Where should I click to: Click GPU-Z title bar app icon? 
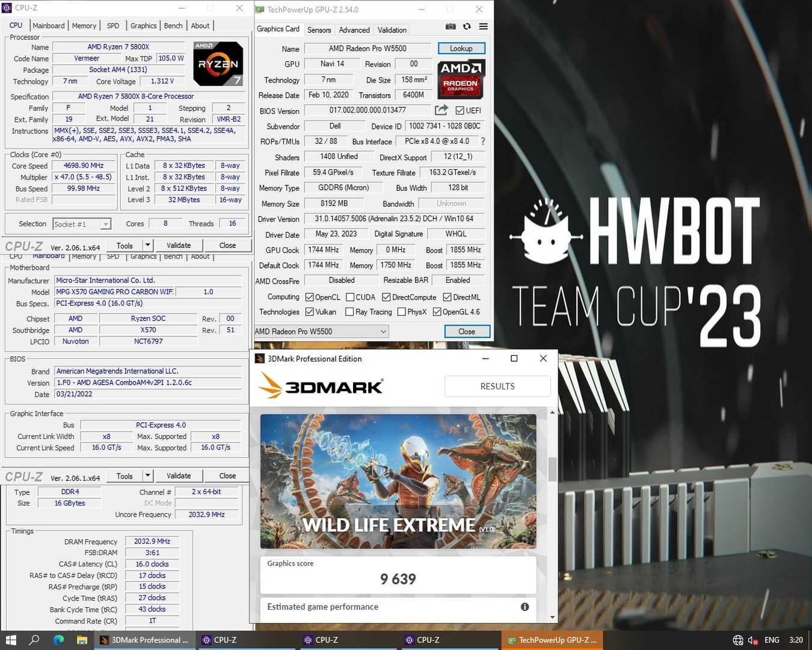(x=259, y=10)
